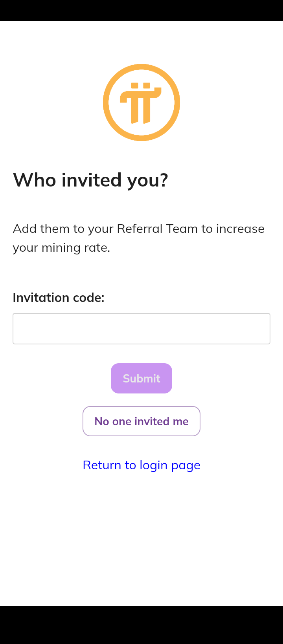283x644 pixels.
Task: Click the orange Pi Network logo
Action: tap(141, 102)
